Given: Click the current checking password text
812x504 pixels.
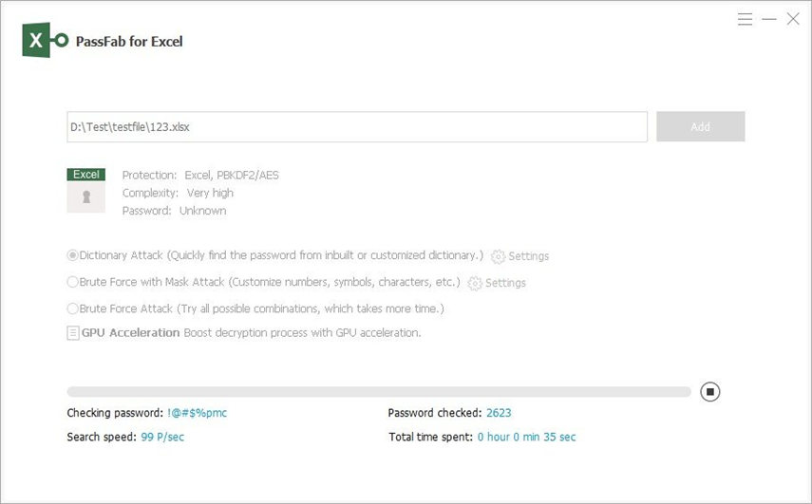Looking at the screenshot, I should tap(198, 413).
